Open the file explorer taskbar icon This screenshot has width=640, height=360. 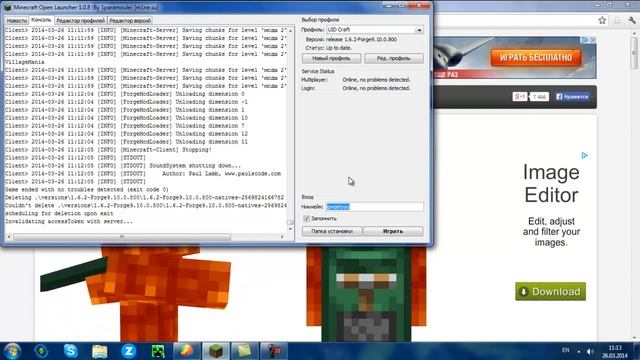pyautogui.click(x=100, y=351)
